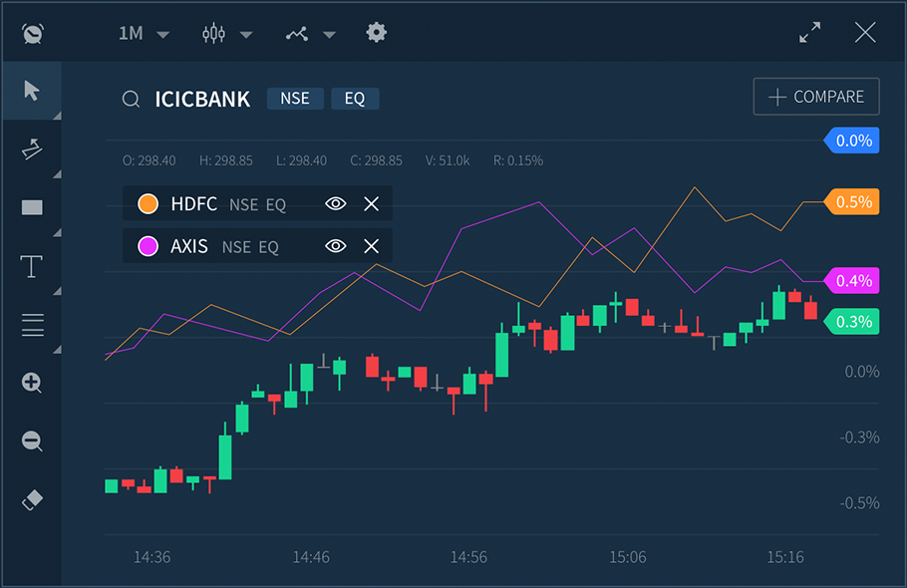Hide the HDFC comparison line
Viewport: 907px width, 588px height.
[x=335, y=203]
